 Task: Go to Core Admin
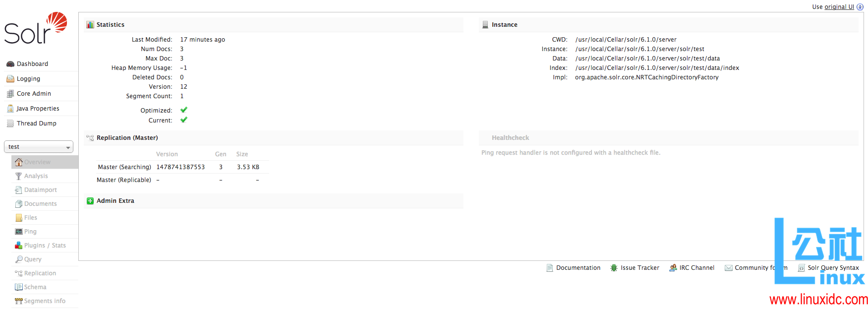pyautogui.click(x=34, y=94)
